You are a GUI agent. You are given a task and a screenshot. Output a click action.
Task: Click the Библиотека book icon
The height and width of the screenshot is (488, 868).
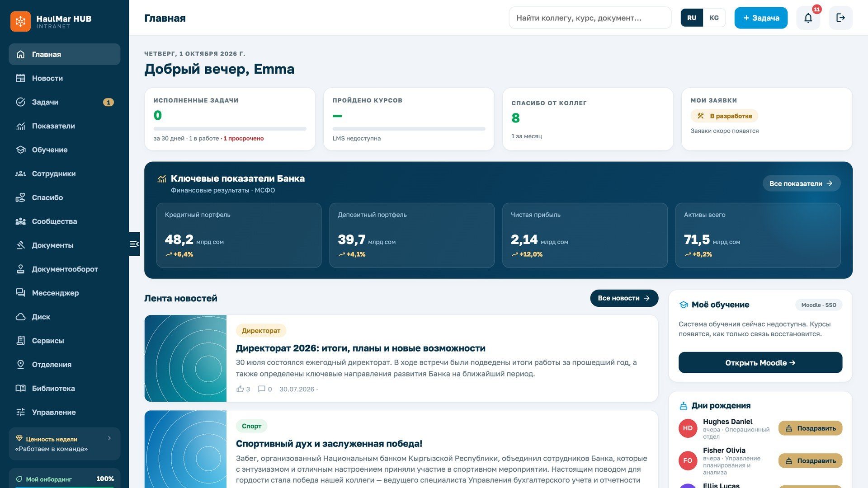[20, 389]
